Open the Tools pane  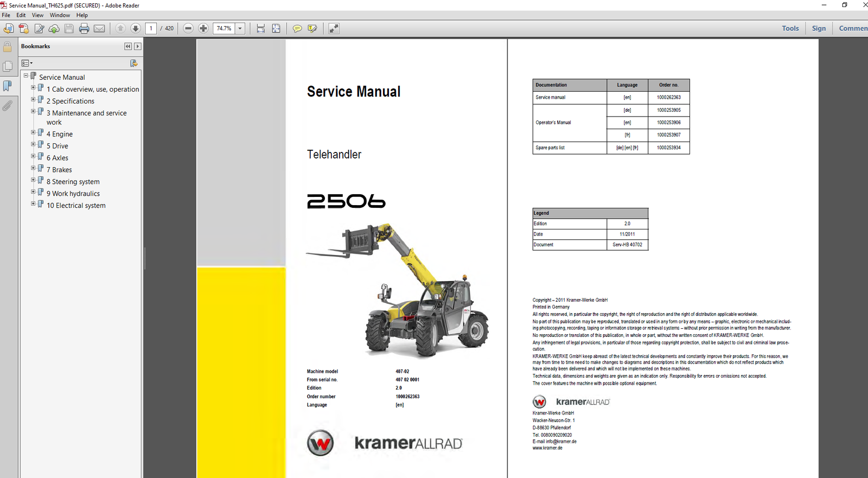point(790,28)
